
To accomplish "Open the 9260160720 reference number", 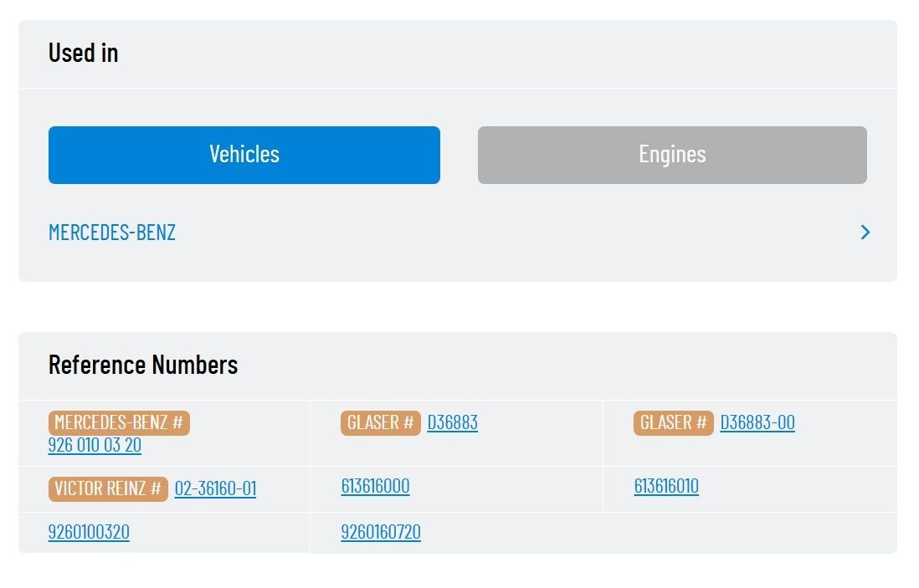I will pos(381,533).
